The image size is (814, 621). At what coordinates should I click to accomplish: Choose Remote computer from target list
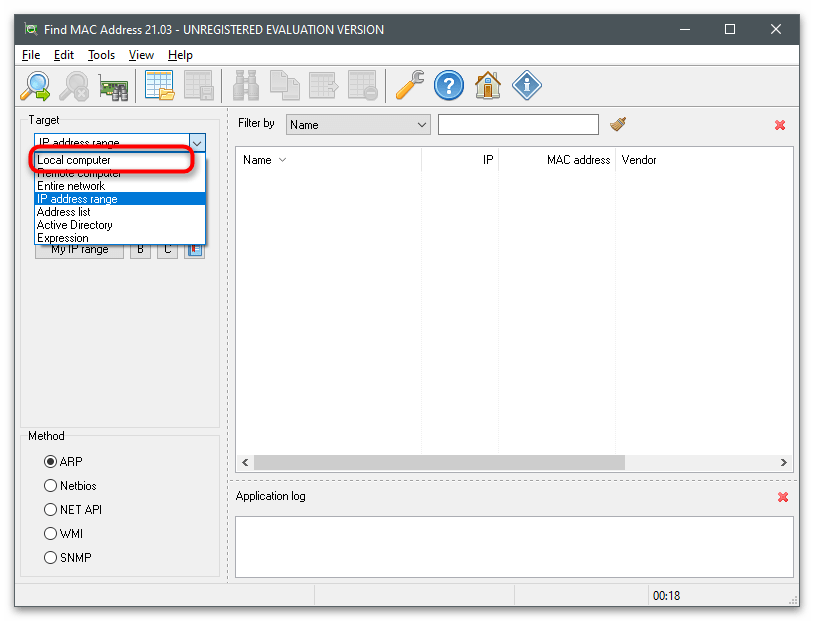(120, 173)
